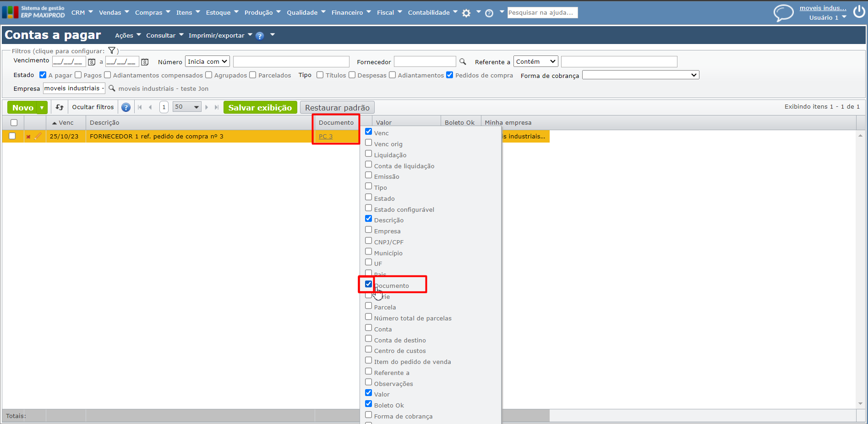Click the filter funnel configuration icon
This screenshot has height=424, width=868.
112,50
